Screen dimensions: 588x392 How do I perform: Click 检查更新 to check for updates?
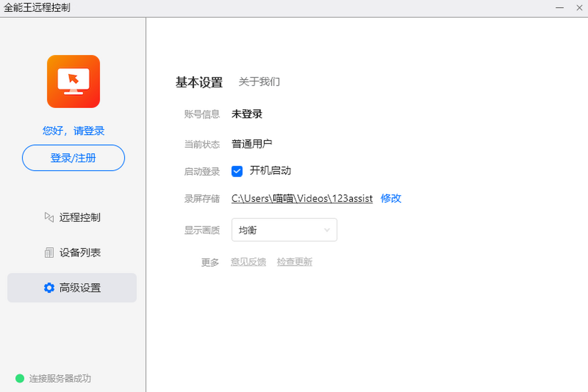tap(294, 262)
